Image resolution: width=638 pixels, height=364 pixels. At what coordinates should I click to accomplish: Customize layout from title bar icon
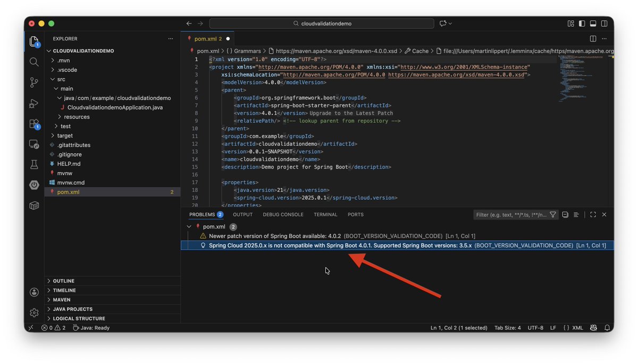570,23
